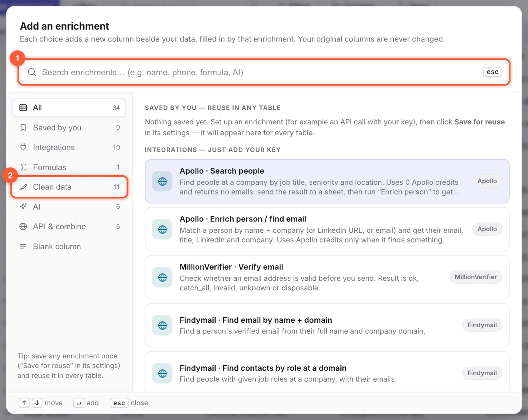Click the Findymail tag on contacts by role
528x420 pixels.
click(x=482, y=373)
